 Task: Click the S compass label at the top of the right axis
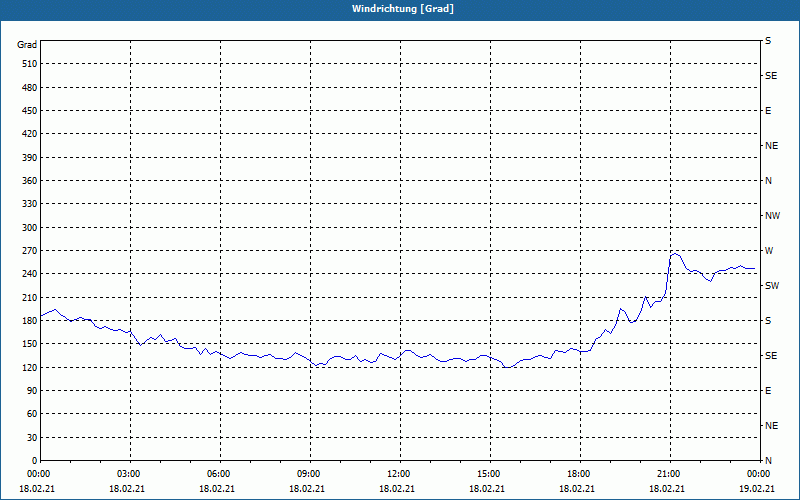[x=768, y=41]
